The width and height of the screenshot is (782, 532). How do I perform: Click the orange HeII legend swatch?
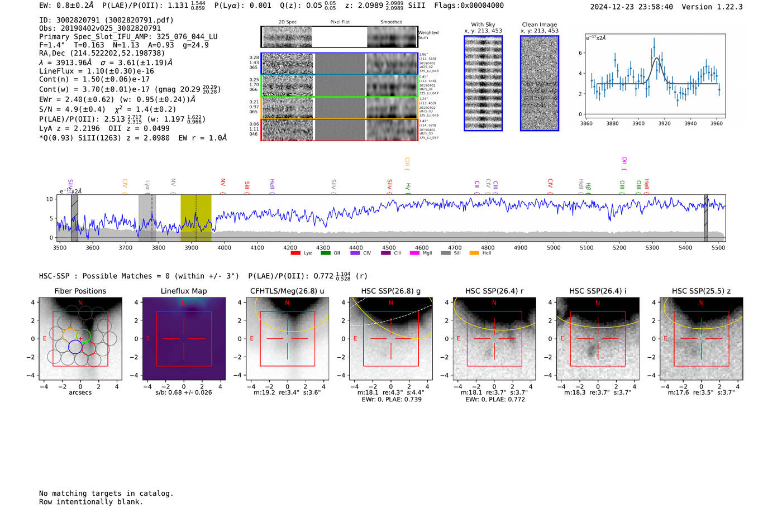[474, 253]
